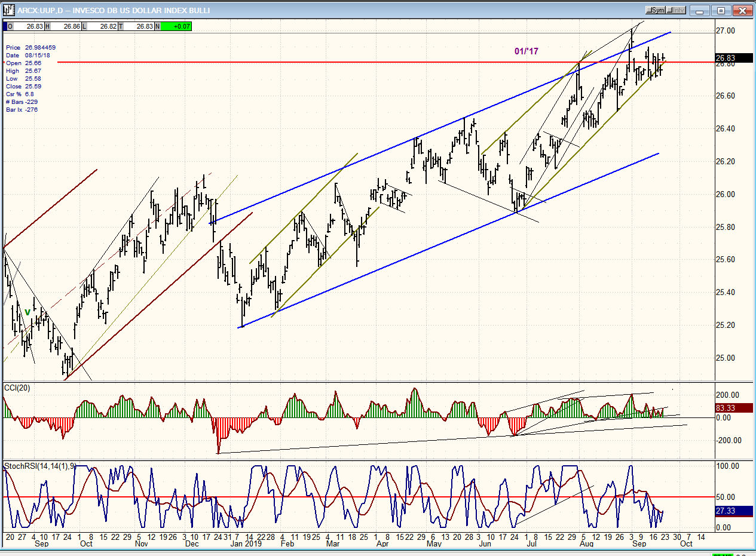The width and height of the screenshot is (756, 556).
Task: Click the chart icon in the title bar
Action: pyautogui.click(x=9, y=10)
